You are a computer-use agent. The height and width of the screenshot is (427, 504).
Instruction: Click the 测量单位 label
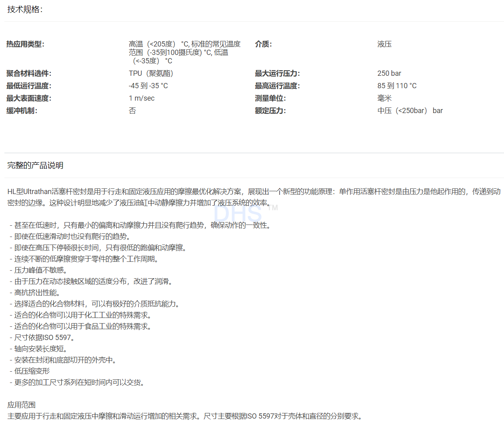270,98
